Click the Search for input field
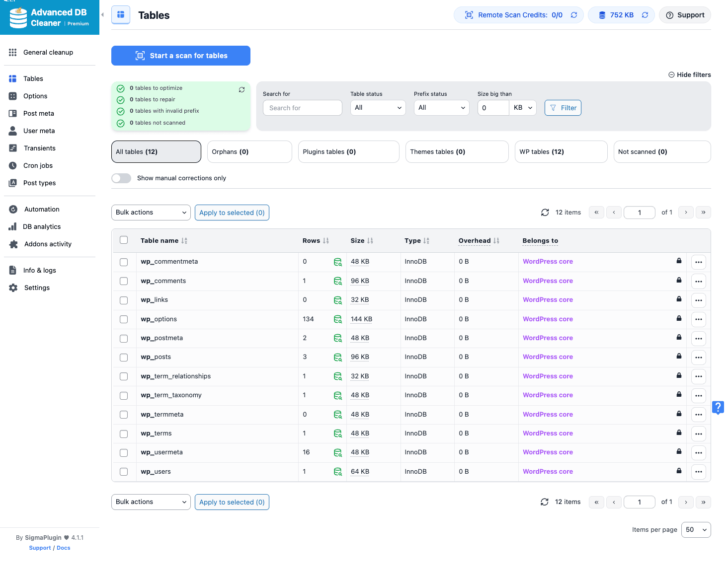This screenshot has width=728, height=578. (303, 108)
